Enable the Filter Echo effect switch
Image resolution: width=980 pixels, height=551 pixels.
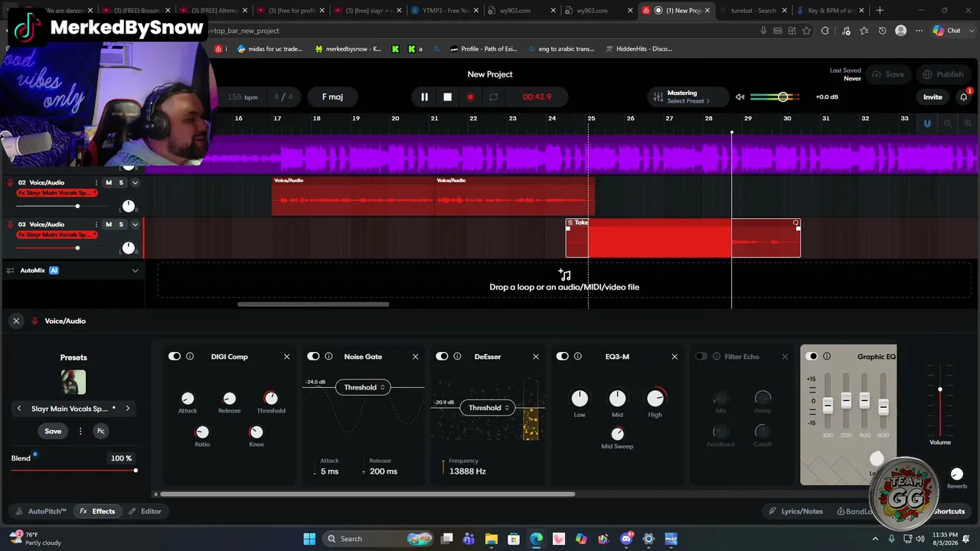(x=701, y=357)
